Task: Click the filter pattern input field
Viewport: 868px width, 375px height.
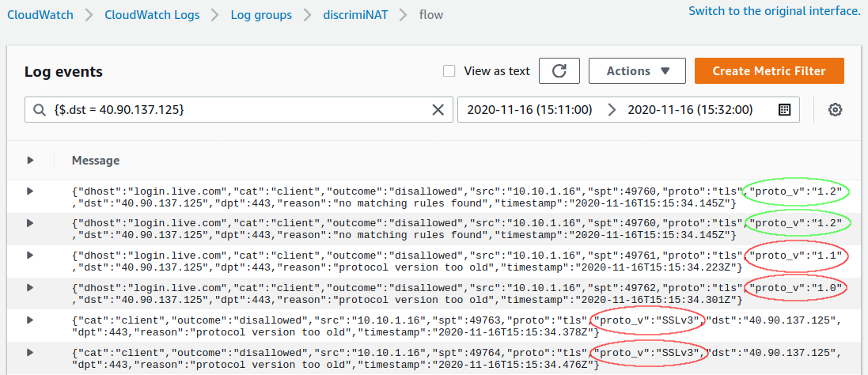Action: (239, 110)
